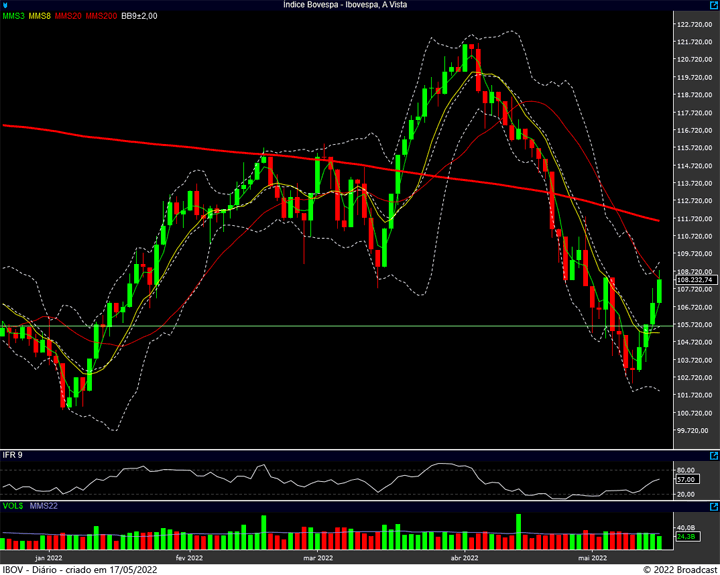Select the MMS22 volume average label

[43, 507]
